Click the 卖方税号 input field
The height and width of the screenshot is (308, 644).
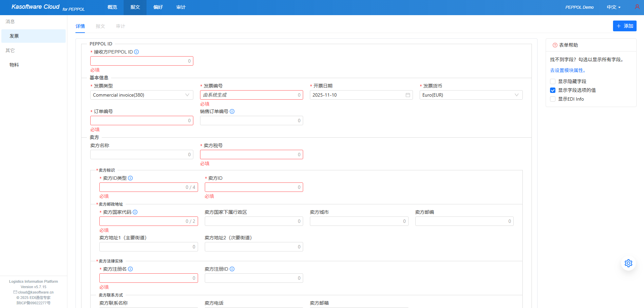click(249, 155)
